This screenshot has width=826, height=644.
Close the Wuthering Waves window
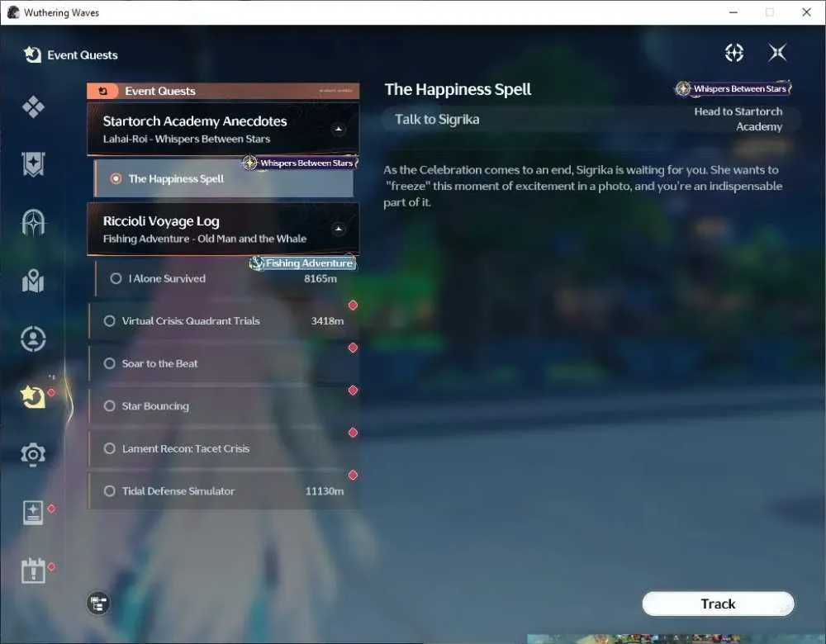point(806,12)
